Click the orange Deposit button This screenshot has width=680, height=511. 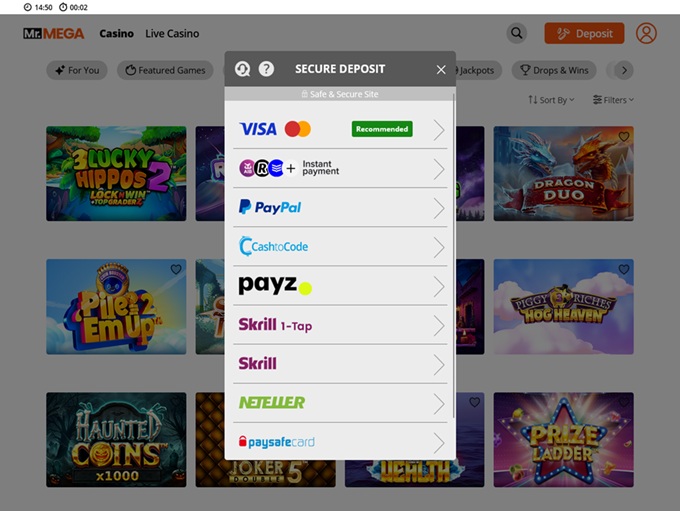pyautogui.click(x=584, y=33)
